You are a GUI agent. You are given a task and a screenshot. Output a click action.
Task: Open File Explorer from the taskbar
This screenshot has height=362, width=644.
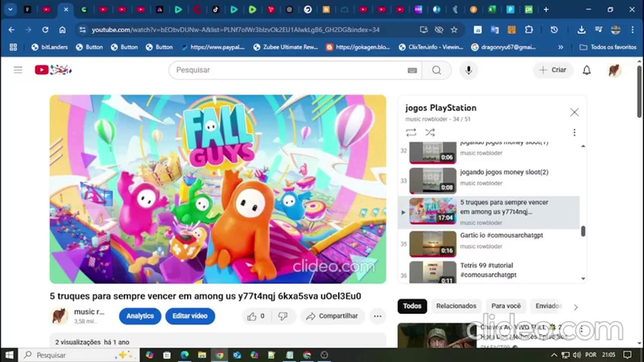click(202, 355)
